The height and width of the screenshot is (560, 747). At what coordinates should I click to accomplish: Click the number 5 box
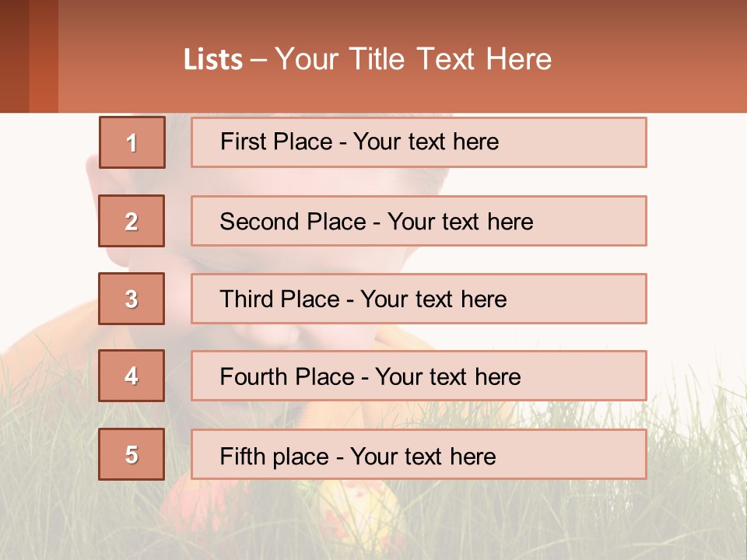click(132, 454)
